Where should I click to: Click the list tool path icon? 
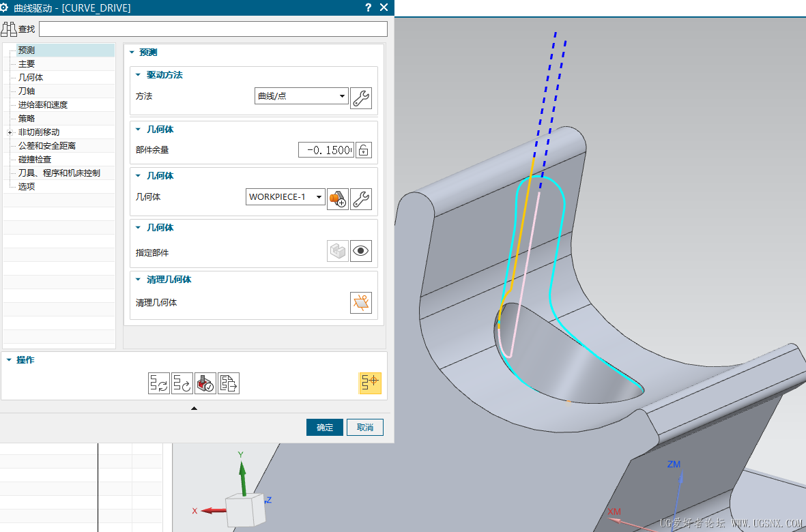(229, 383)
